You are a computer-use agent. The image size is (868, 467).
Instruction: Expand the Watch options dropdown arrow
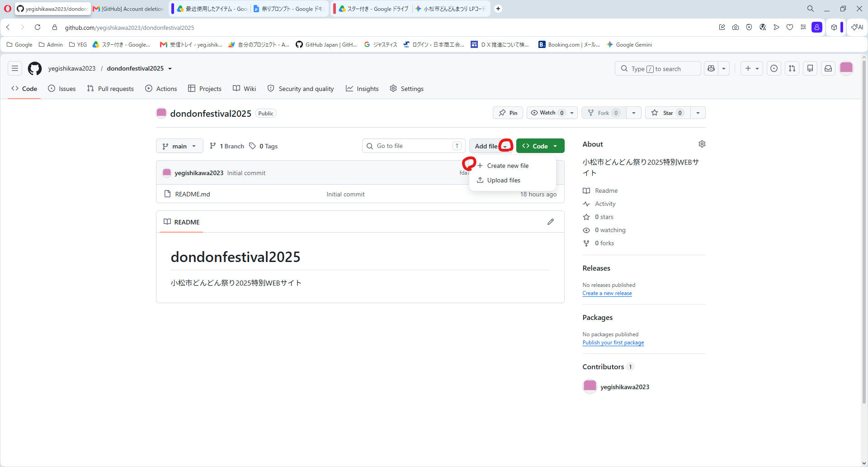572,113
